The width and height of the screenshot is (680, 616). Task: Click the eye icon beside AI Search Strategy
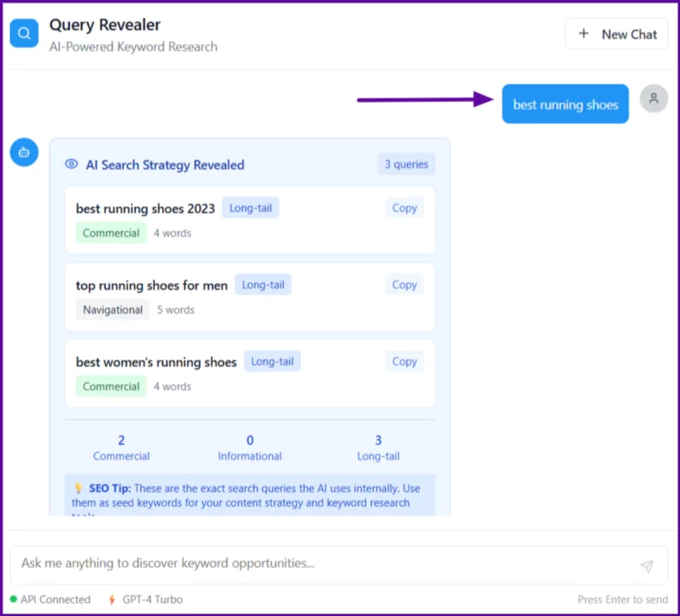[72, 164]
